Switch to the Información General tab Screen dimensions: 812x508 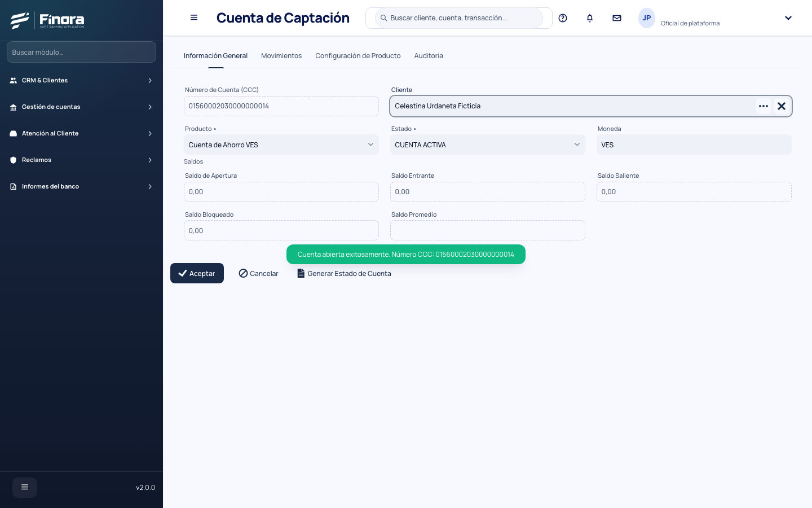[215, 56]
